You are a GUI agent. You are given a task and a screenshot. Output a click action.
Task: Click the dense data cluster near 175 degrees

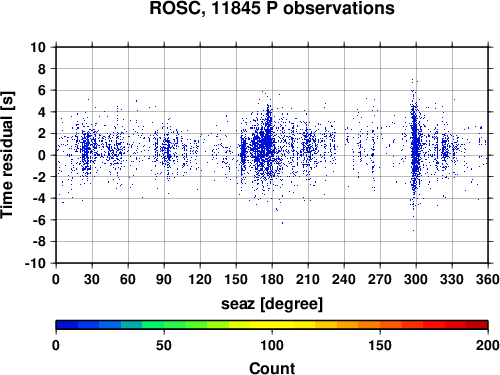tap(265, 143)
